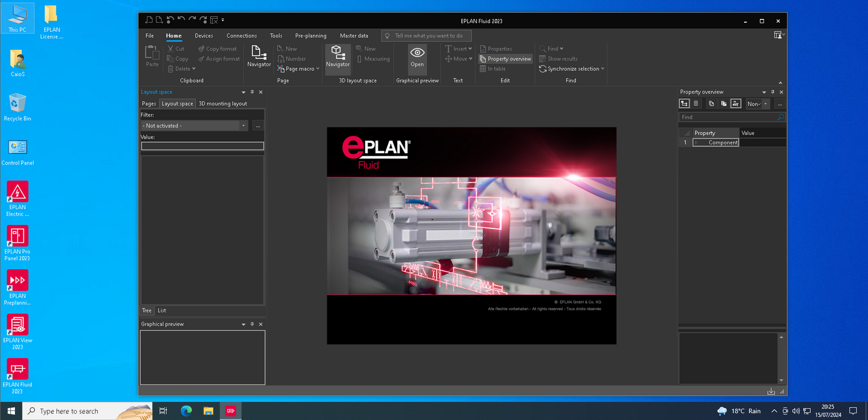Viewport: 868px width, 420px height.
Task: Click New in the Page group
Action: (287, 49)
